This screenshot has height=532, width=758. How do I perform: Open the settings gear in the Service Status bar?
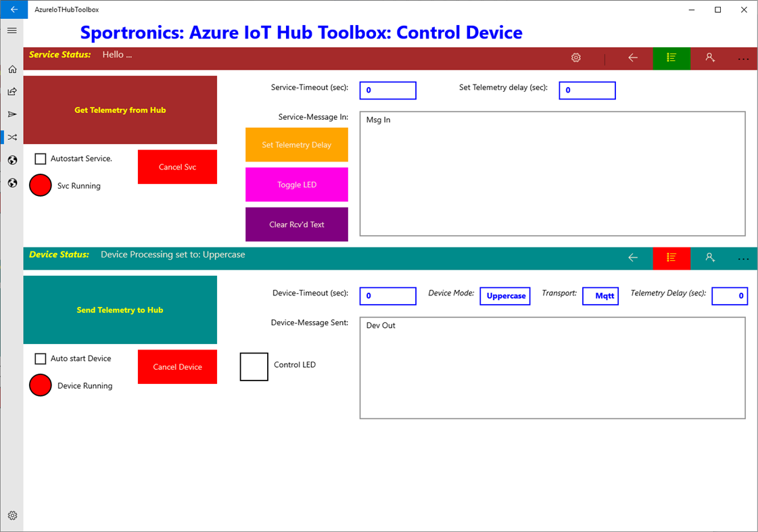[575, 57]
